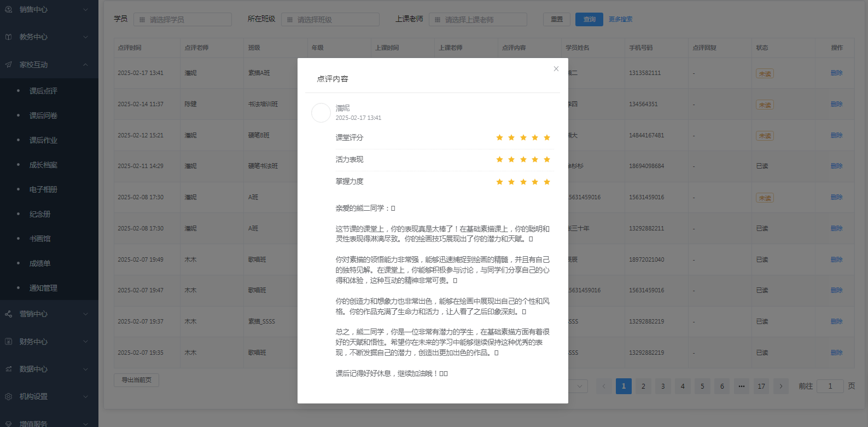Screen dimensions: 868x427
Task: Open the 成长档案 menu item
Action: pos(43,165)
